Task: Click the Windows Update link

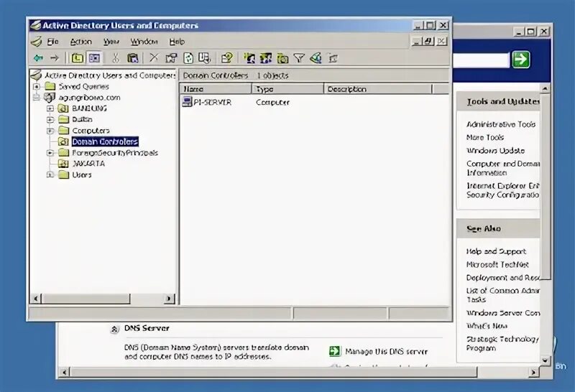Action: point(495,151)
